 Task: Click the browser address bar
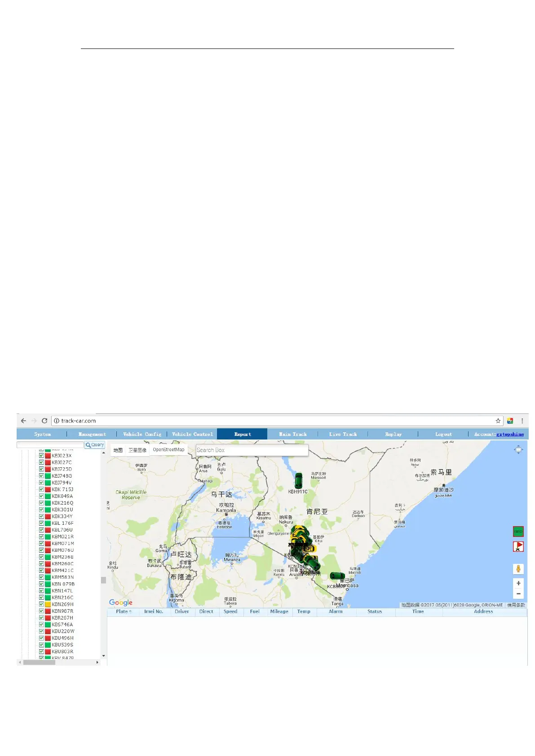[x=276, y=421]
